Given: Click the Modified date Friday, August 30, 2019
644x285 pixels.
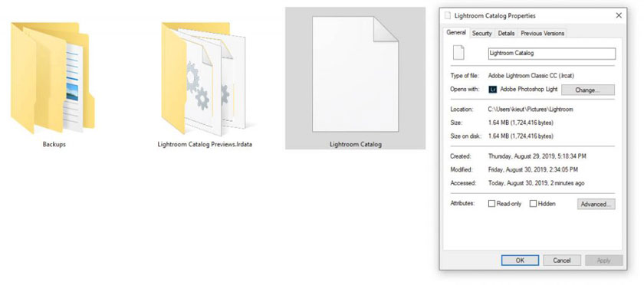Looking at the screenshot, I should [533, 169].
